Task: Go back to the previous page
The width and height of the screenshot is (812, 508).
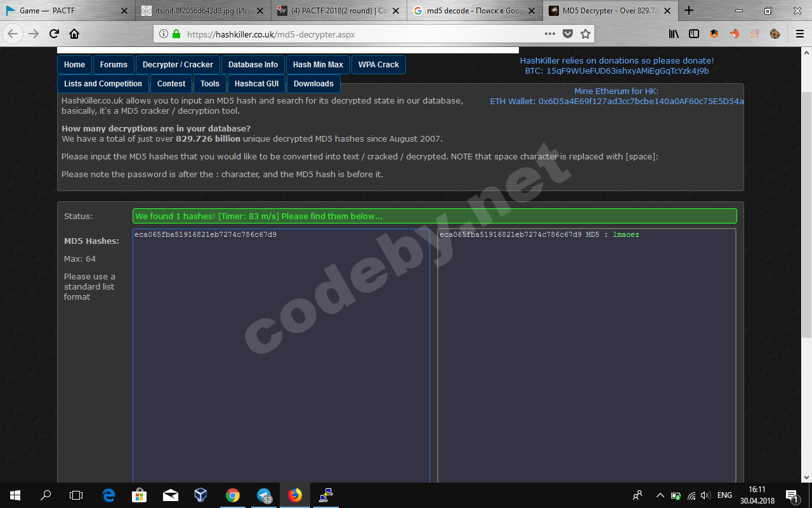Action: coord(13,34)
